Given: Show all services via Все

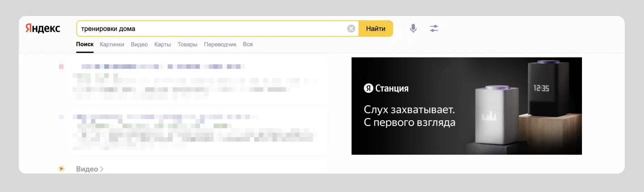Looking at the screenshot, I should 248,45.
